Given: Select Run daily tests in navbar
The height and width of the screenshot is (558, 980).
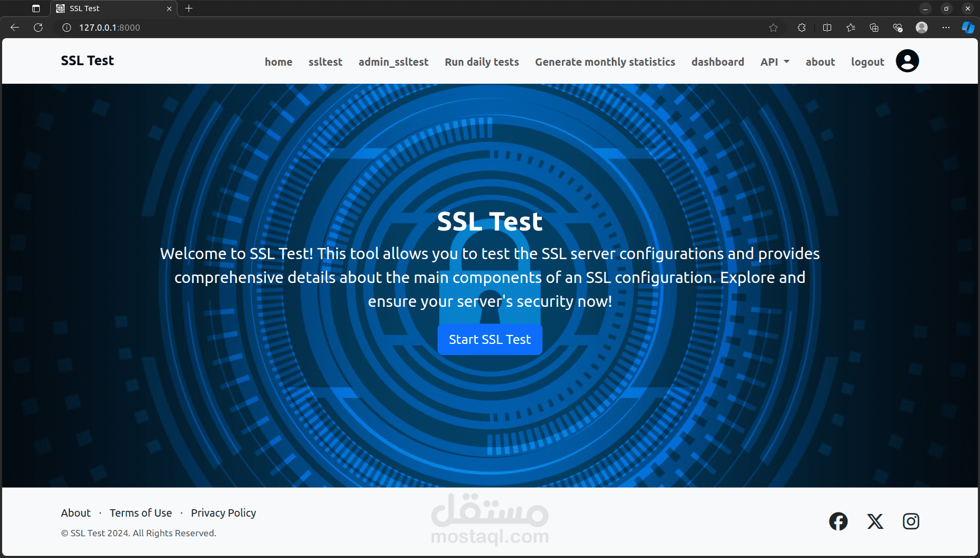Looking at the screenshot, I should [x=482, y=62].
